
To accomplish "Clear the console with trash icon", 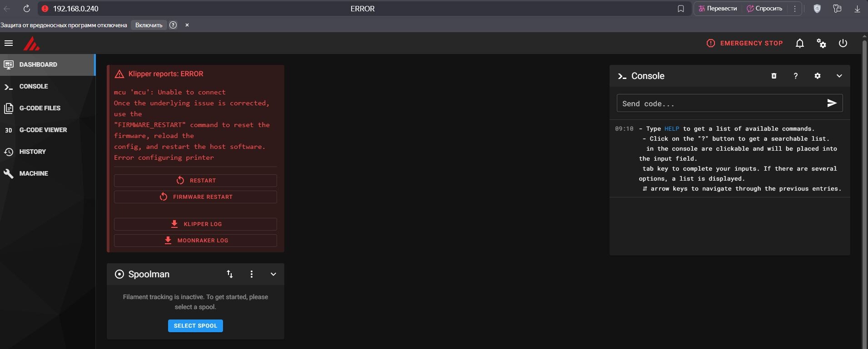I will click(x=774, y=76).
